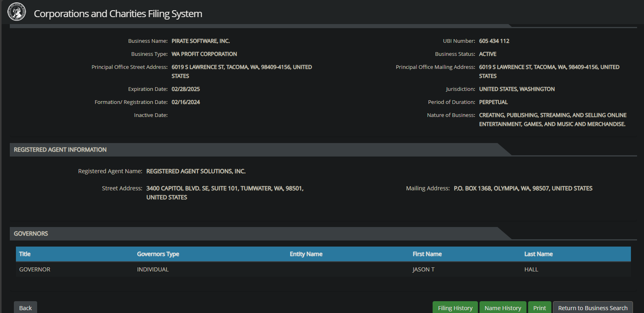This screenshot has width=644, height=313.
Task: Select formation date 02/16/2024
Action: pyautogui.click(x=186, y=102)
